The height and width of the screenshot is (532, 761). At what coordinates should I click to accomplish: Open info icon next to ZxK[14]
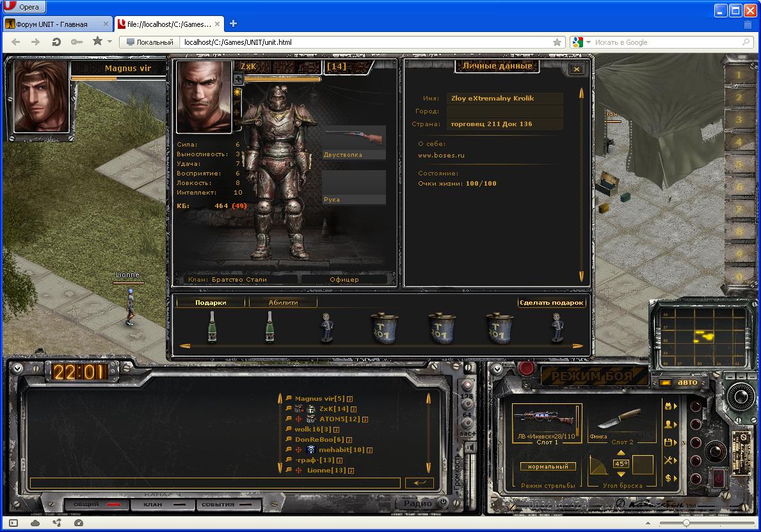354,409
